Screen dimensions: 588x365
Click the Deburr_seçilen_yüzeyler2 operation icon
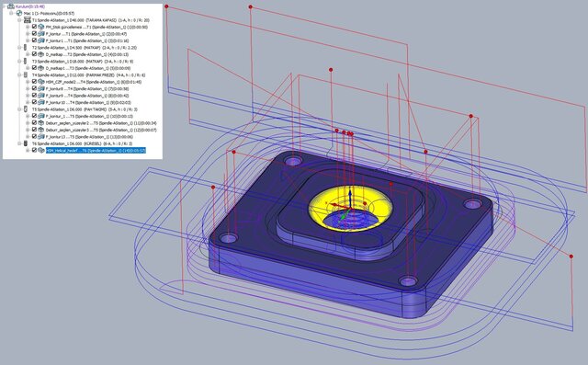click(40, 122)
